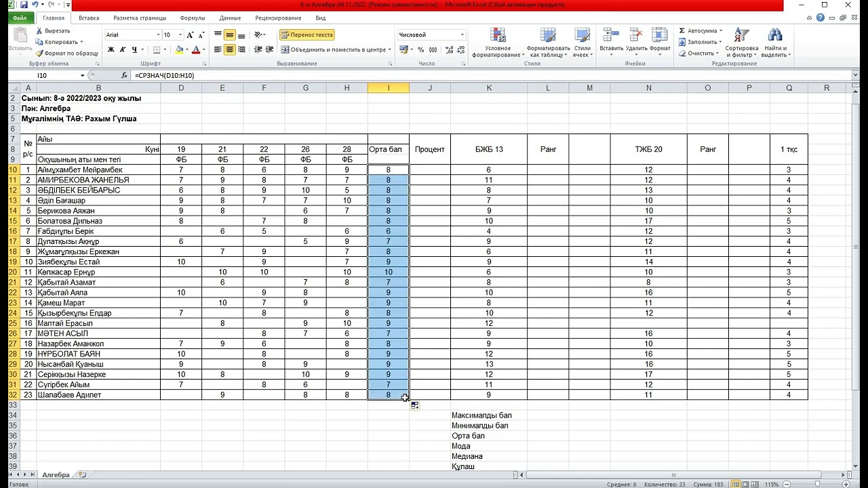Click the Format Painter (Формат по образцу) brush
This screenshot has width=868, height=488.
39,53
